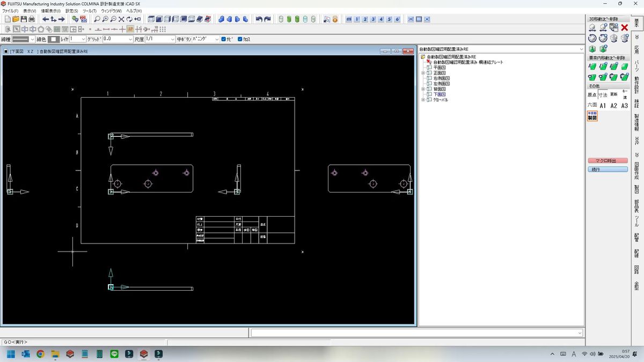
Task: Open the グリッド grid value dropdown
Action: 130,39
